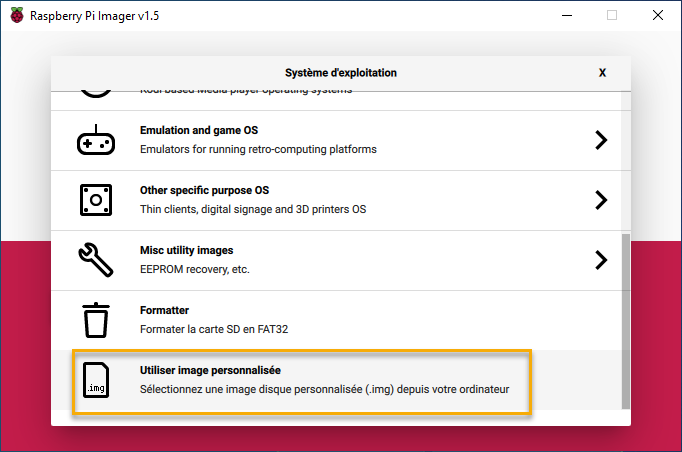The image size is (682, 452).
Task: Expand Misc utility images chevron
Action: [x=601, y=260]
